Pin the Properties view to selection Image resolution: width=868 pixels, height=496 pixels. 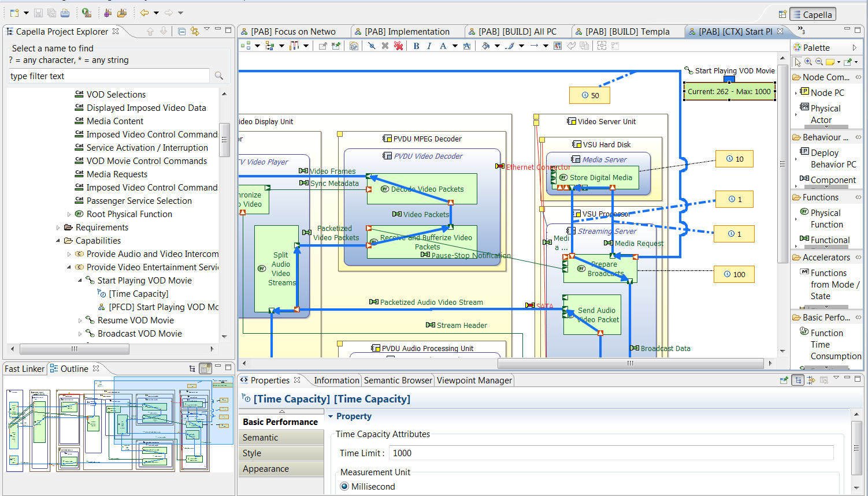click(x=784, y=380)
